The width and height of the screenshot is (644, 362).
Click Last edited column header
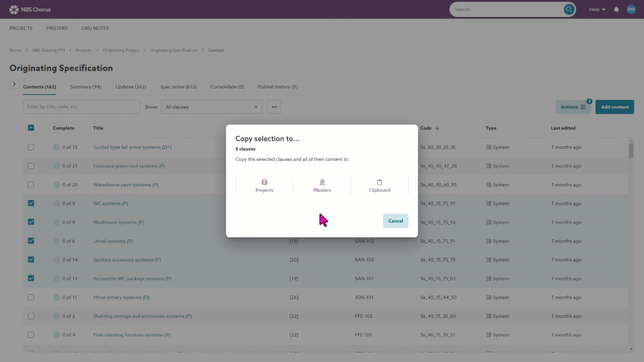click(563, 128)
